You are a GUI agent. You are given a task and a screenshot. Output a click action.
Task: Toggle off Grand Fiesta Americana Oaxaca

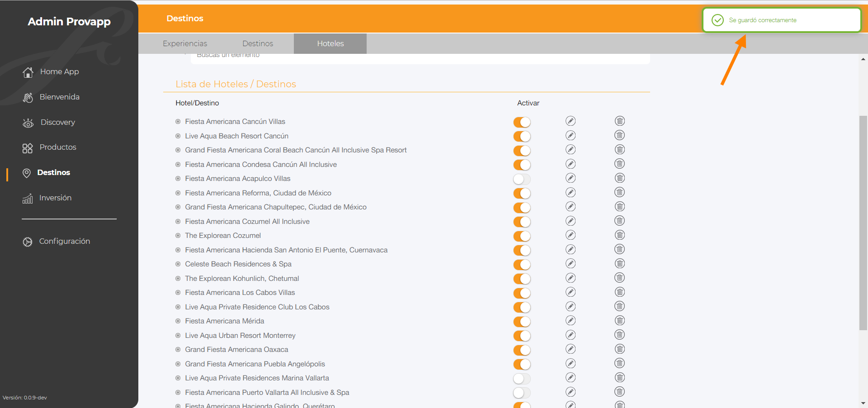(522, 350)
